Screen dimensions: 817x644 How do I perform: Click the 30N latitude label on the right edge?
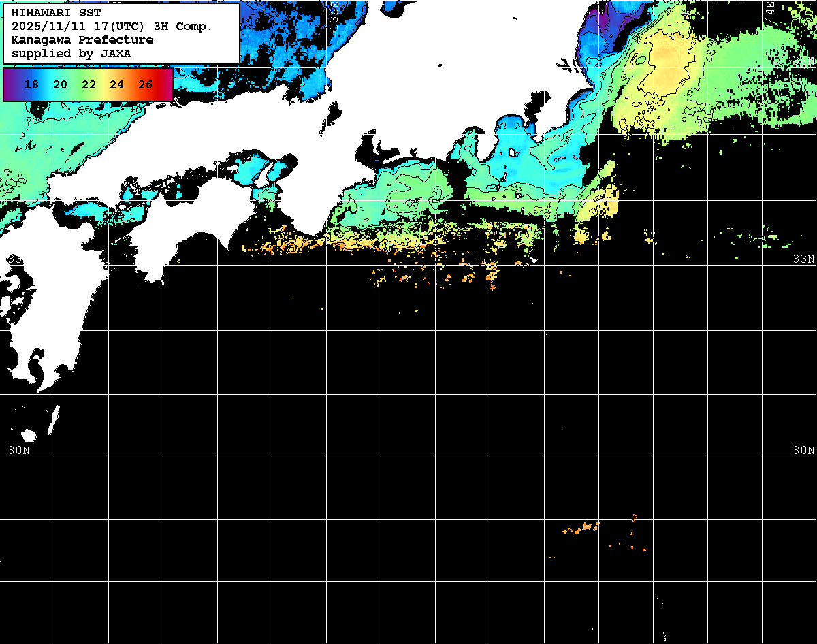(804, 450)
